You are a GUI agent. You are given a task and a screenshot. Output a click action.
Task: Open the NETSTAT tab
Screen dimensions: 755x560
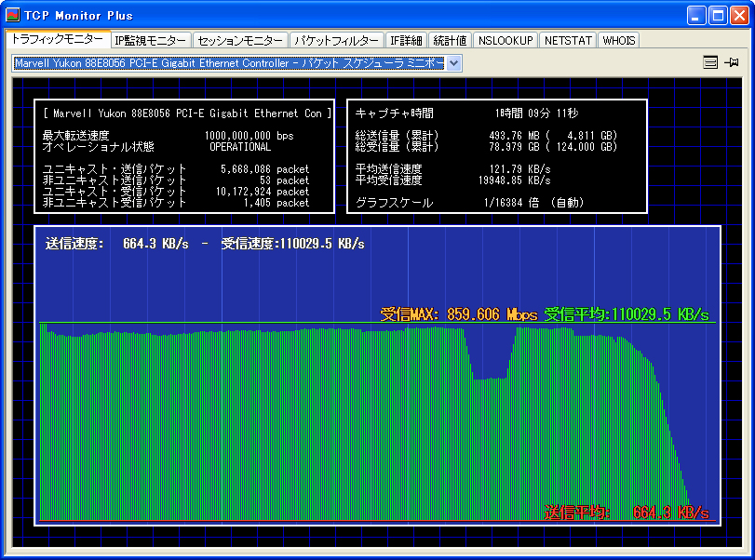click(x=568, y=41)
